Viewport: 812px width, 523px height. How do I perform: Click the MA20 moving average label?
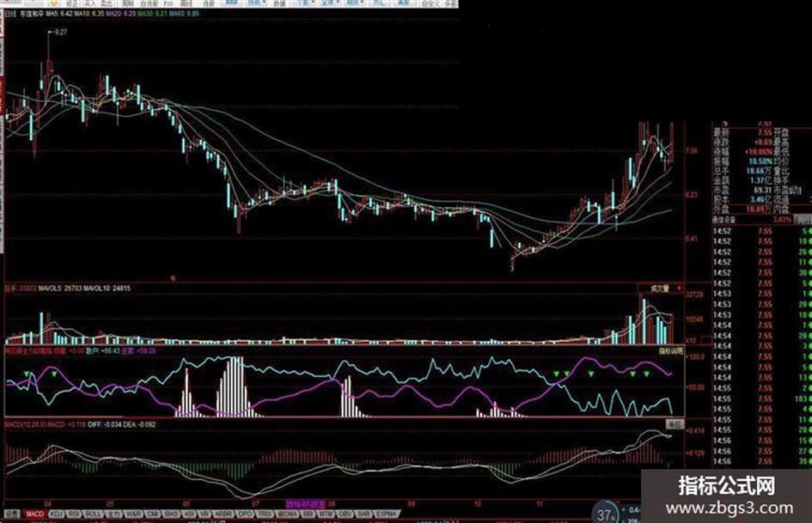tap(121, 14)
